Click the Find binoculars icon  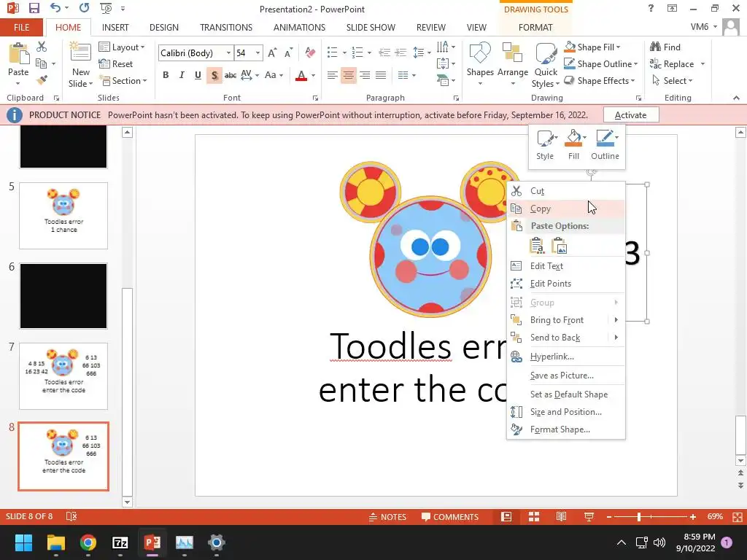click(656, 47)
